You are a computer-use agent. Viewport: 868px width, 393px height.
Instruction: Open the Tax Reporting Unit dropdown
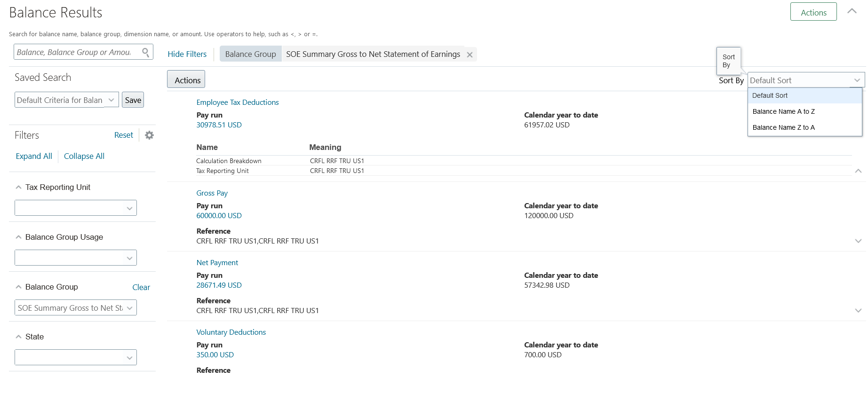click(129, 208)
